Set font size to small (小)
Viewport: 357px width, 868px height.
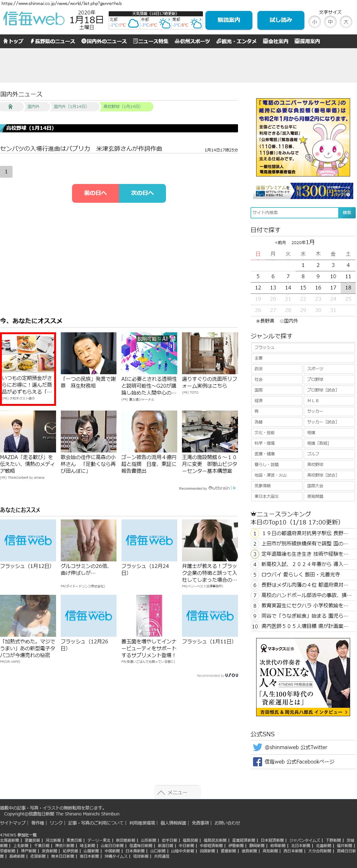[x=314, y=22]
